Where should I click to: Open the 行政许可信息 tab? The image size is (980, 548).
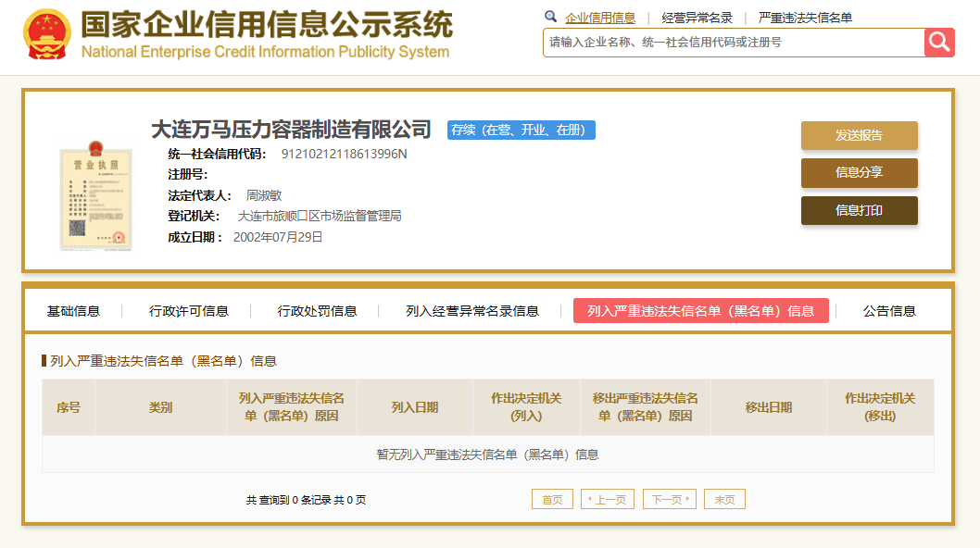pyautogui.click(x=189, y=311)
